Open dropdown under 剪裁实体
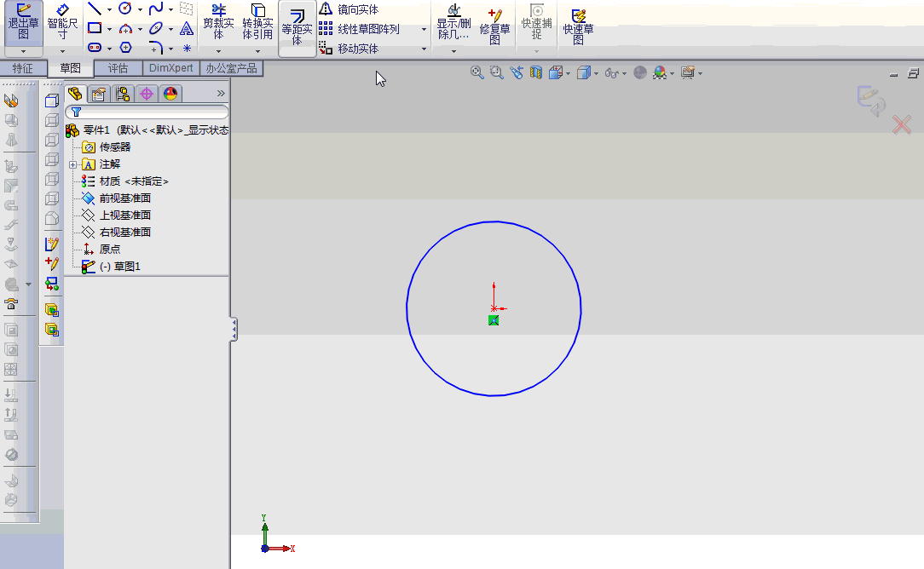This screenshot has width=924, height=569. point(218,51)
